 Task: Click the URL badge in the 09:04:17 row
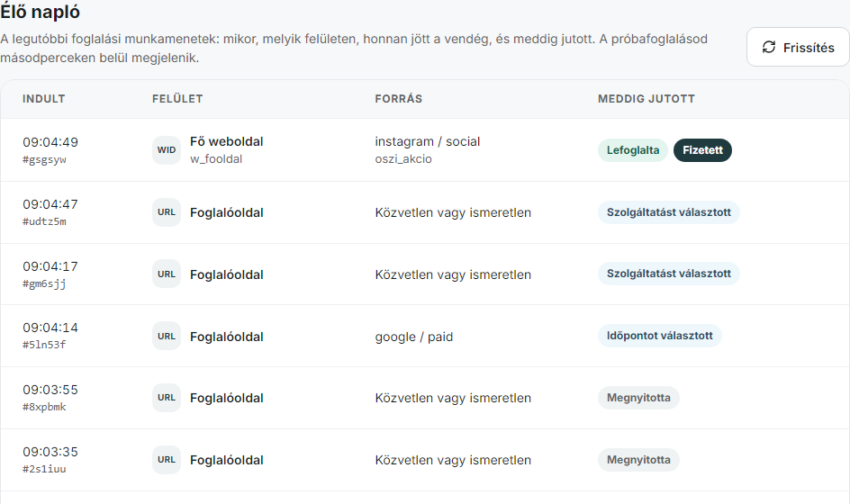pos(167,274)
